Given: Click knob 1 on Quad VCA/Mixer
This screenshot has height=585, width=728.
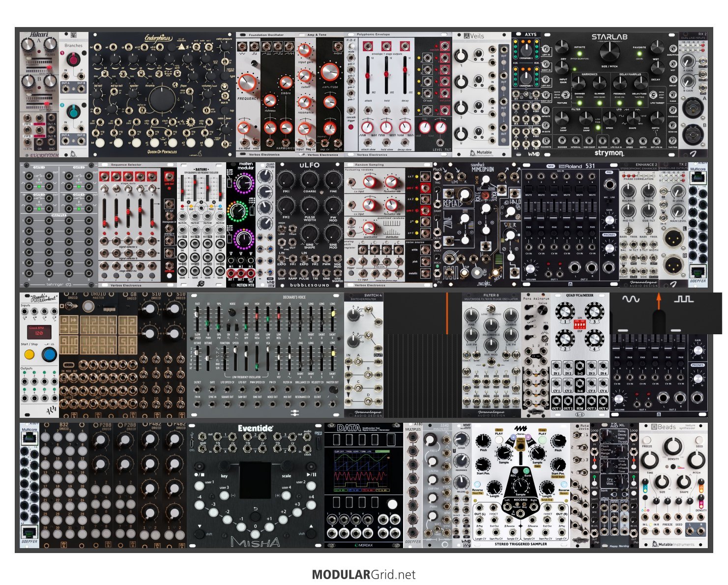Looking at the screenshot, I should (x=564, y=311).
